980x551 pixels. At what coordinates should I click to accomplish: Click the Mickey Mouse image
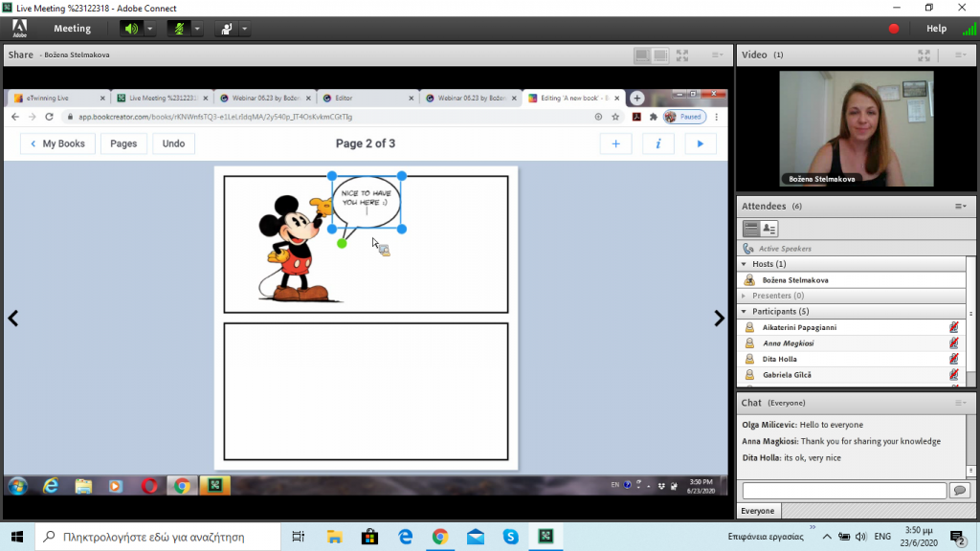click(295, 249)
